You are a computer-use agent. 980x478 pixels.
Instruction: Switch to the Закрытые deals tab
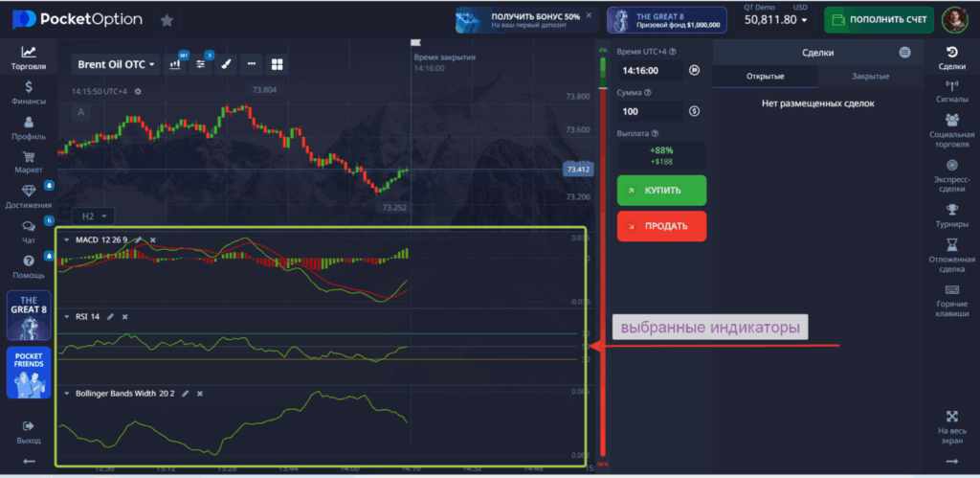coord(869,77)
